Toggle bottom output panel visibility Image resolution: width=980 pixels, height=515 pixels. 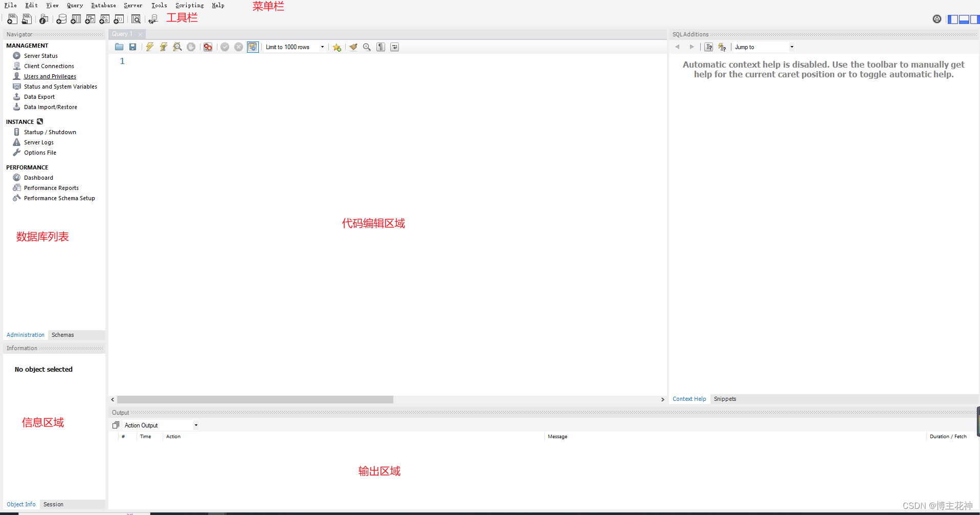964,19
